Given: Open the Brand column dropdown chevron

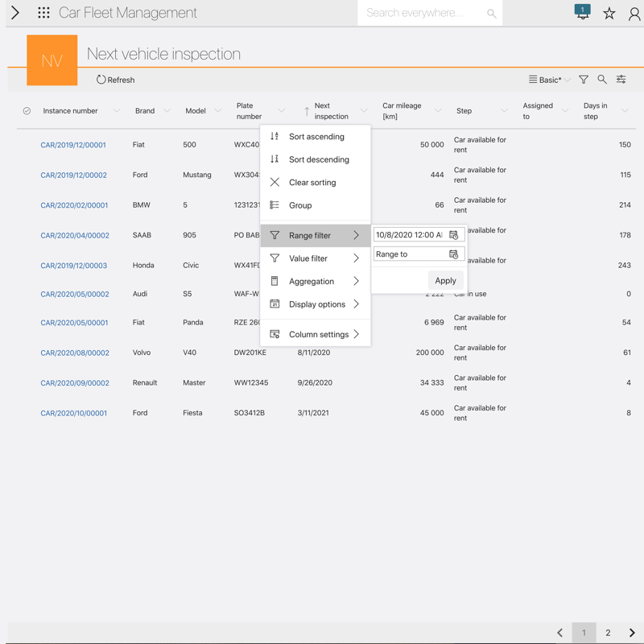Looking at the screenshot, I should click(167, 111).
